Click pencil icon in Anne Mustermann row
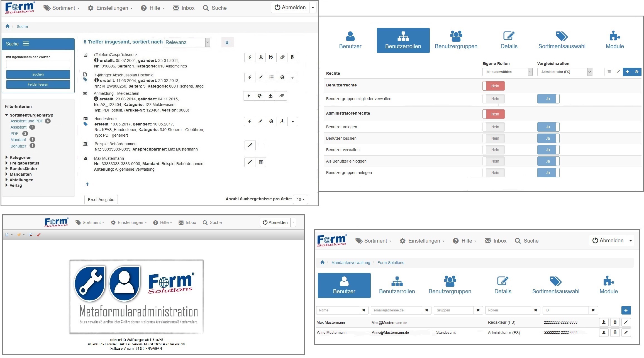 [x=626, y=332]
